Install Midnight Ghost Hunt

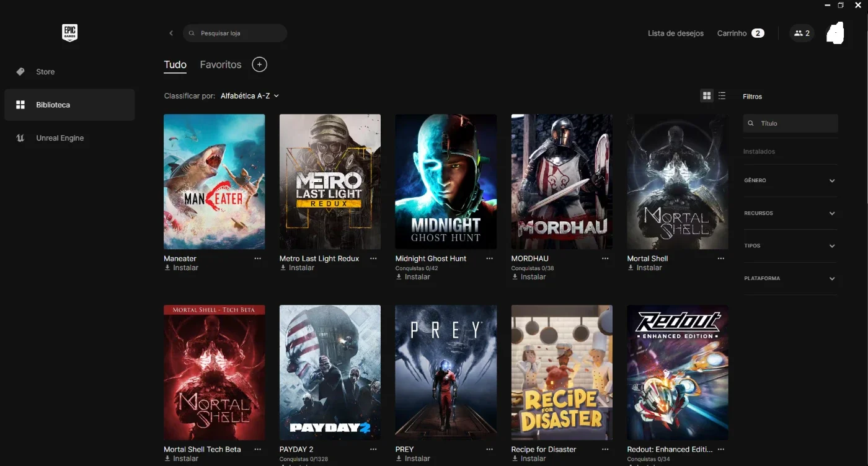coord(413,277)
